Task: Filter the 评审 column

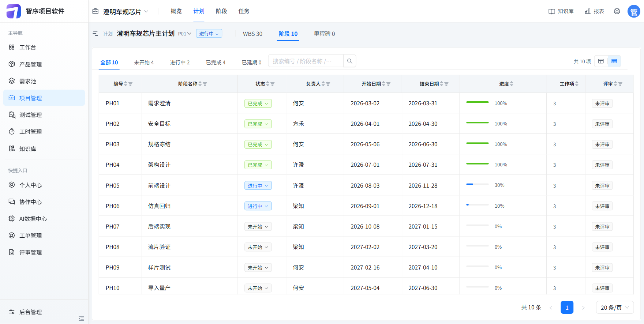Action: pos(620,84)
